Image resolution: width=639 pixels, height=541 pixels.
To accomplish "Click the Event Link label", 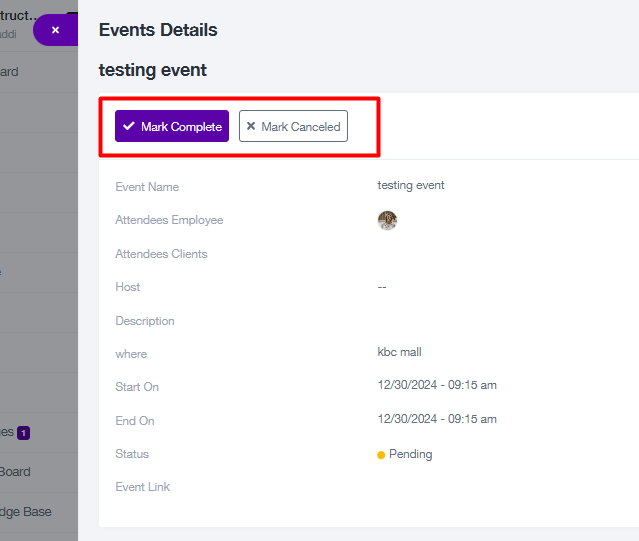I will 143,487.
